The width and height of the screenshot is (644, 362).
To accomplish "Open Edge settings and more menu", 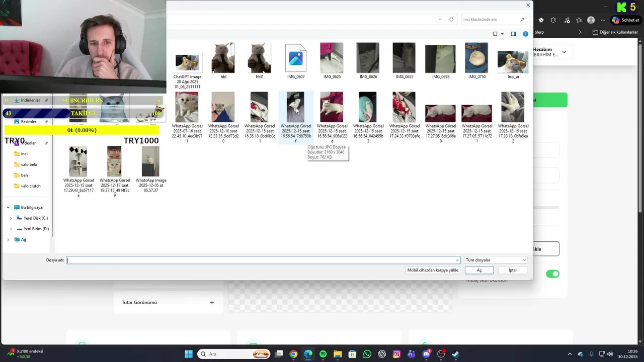I will pyautogui.click(x=603, y=20).
